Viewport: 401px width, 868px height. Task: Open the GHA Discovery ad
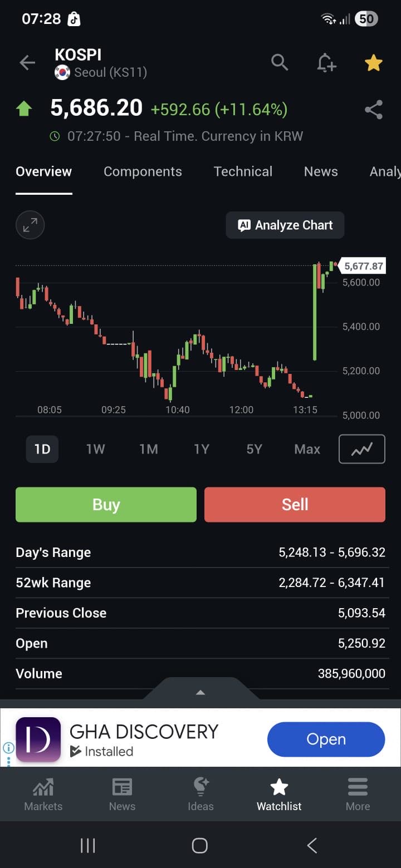point(326,739)
